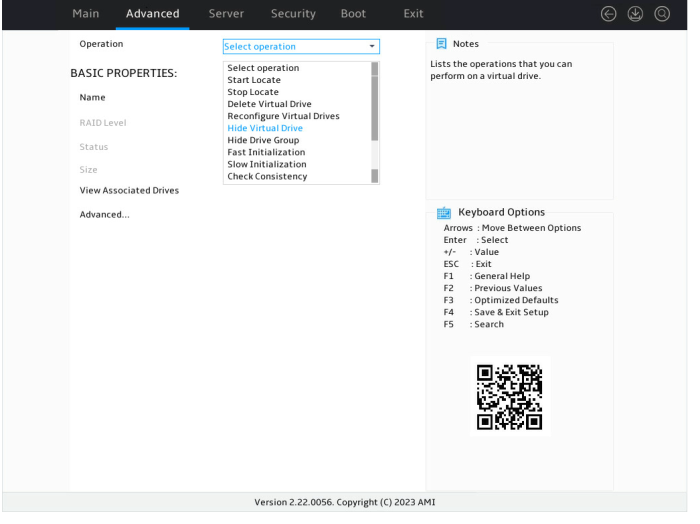Click the Operation label

point(102,44)
